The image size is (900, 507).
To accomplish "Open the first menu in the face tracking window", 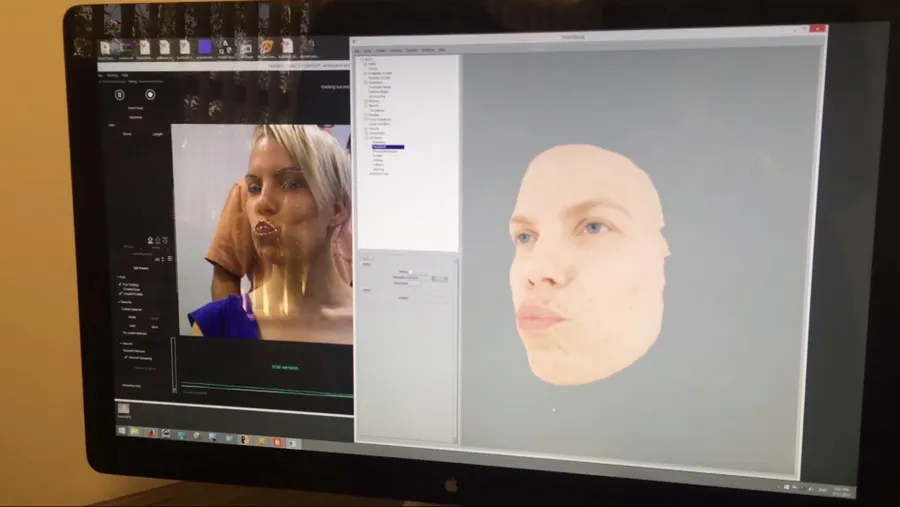I will pyautogui.click(x=101, y=73).
